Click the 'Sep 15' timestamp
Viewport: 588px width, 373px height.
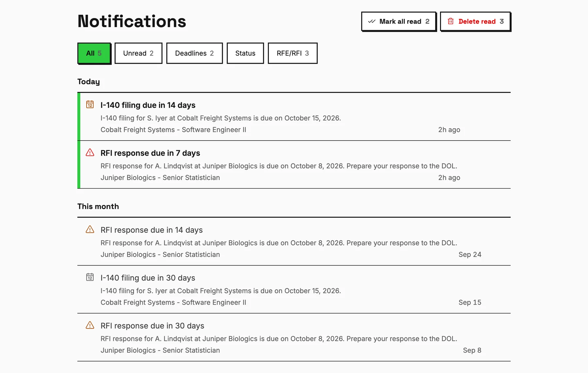(470, 302)
